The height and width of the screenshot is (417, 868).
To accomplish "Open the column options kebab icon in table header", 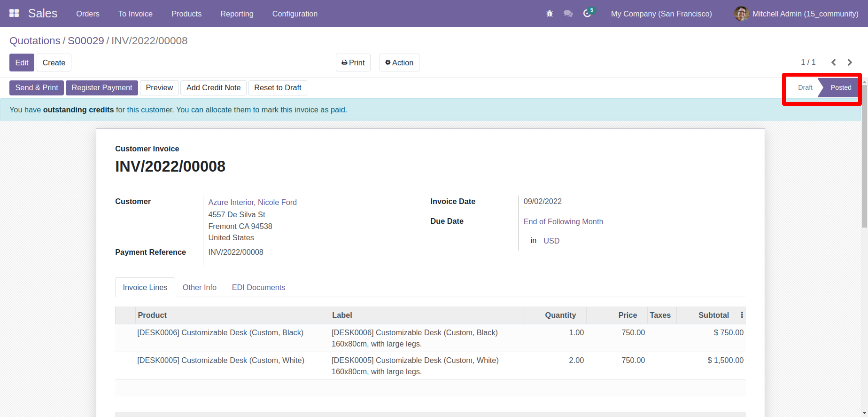I will point(742,315).
